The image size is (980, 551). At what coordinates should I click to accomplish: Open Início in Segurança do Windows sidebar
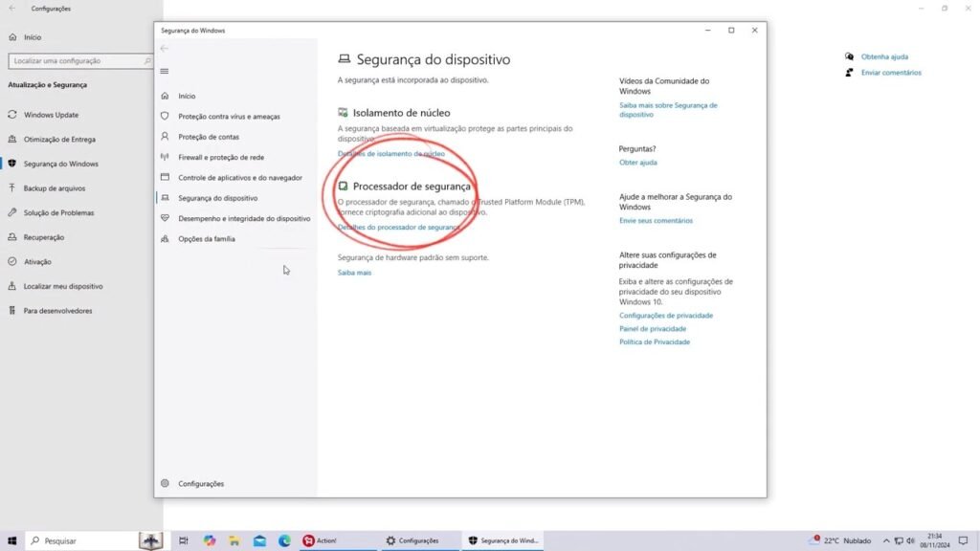pyautogui.click(x=187, y=97)
